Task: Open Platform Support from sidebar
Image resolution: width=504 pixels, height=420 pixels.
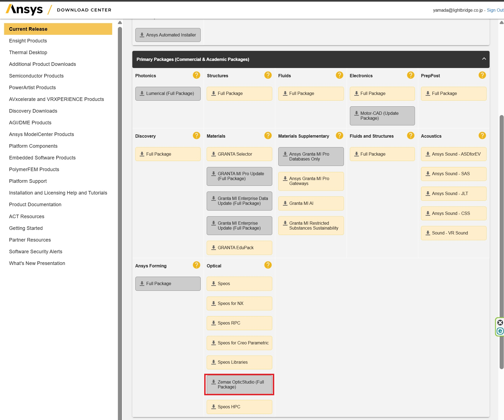Action: pos(28,181)
